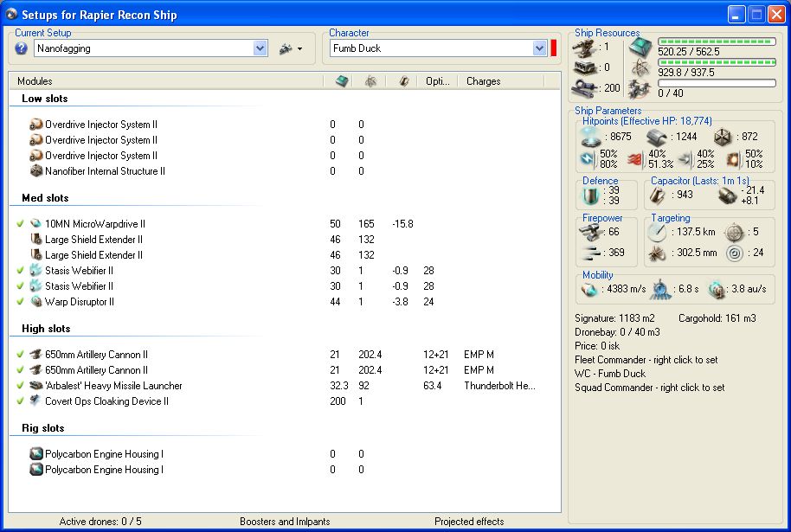Open the Projected effects panel

point(469,522)
